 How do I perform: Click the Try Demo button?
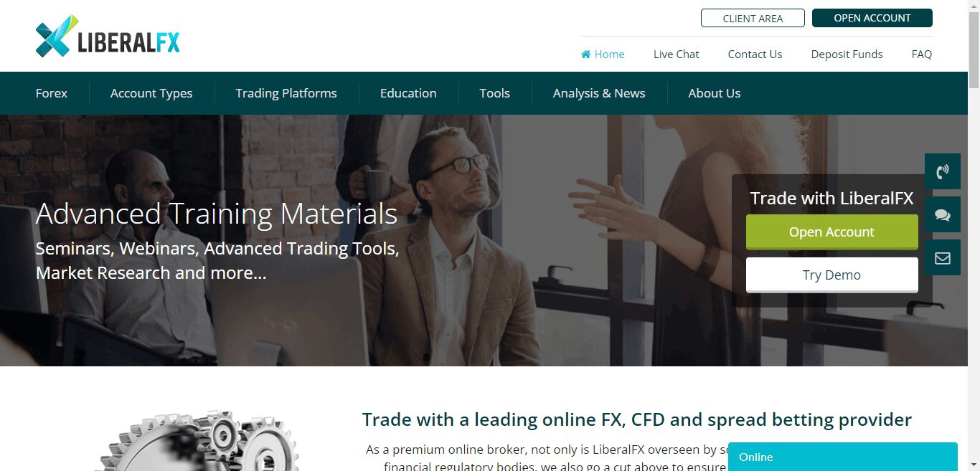click(x=832, y=275)
